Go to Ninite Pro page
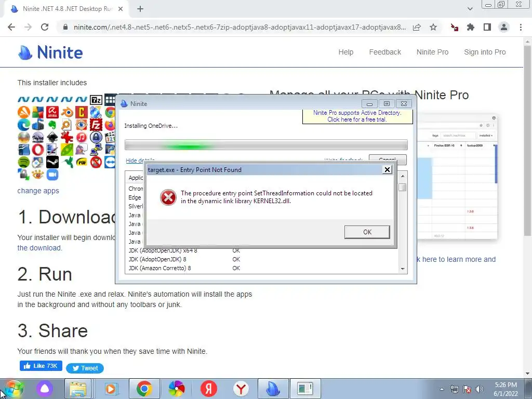 point(432,52)
